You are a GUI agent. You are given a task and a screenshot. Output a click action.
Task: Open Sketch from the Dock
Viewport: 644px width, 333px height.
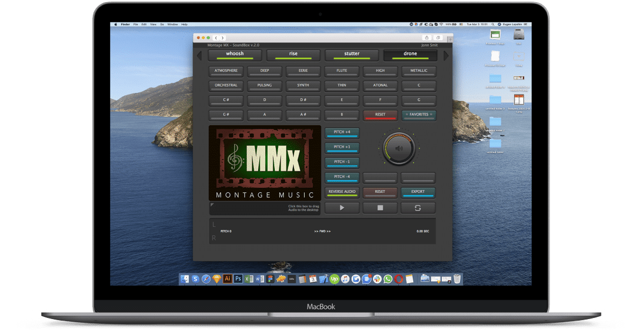pos(217,279)
